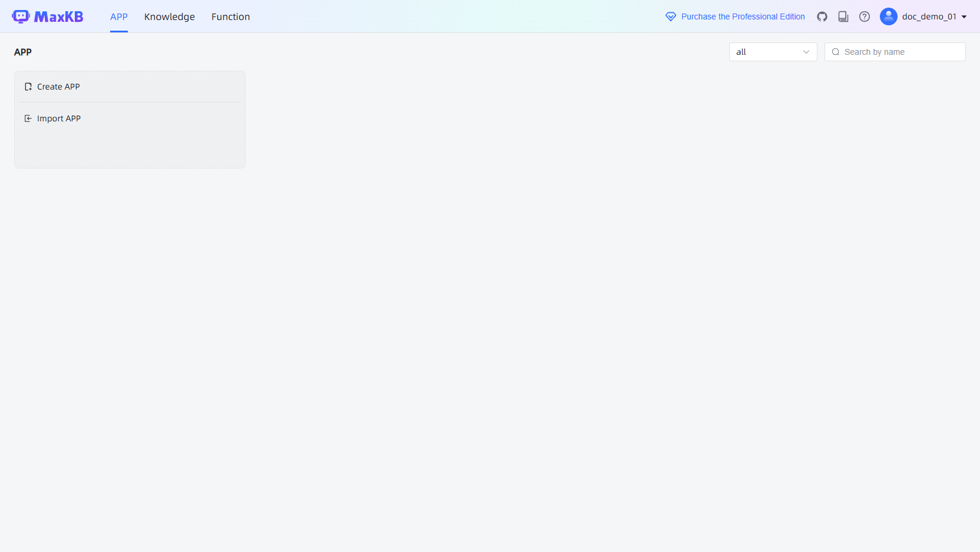Open the documentation book icon

[843, 16]
